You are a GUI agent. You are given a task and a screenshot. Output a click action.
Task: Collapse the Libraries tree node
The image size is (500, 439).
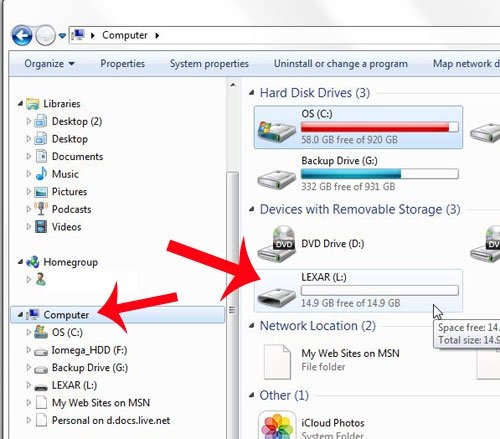pyautogui.click(x=20, y=104)
